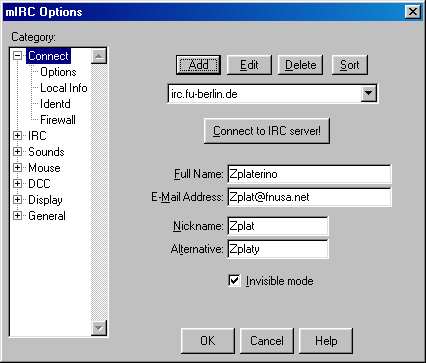Select the General category label
426x363 pixels.
pos(47,216)
